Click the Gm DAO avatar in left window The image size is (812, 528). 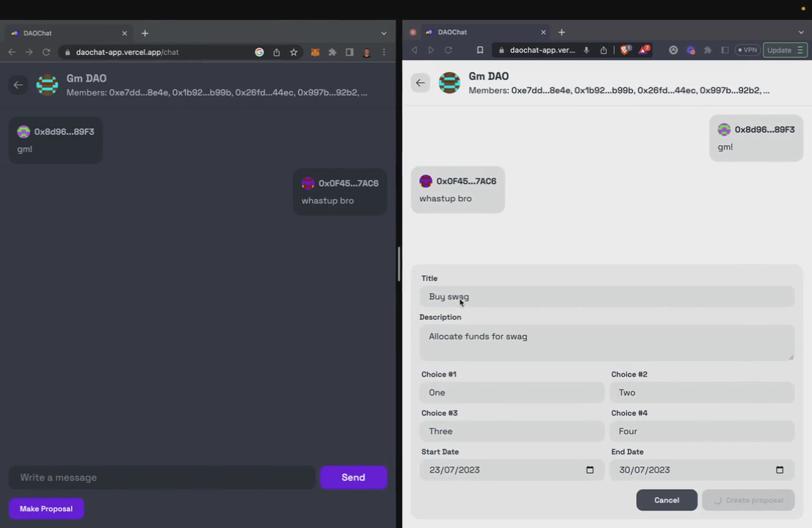pos(47,84)
